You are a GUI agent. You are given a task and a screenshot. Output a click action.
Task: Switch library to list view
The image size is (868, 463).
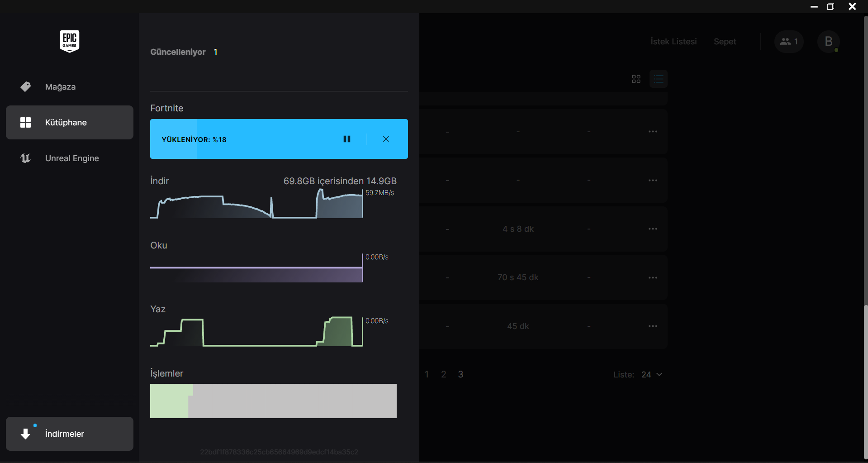click(659, 79)
